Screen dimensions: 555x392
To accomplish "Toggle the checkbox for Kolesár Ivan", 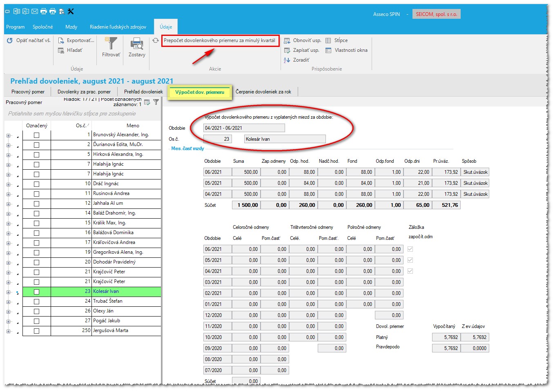I will [37, 292].
